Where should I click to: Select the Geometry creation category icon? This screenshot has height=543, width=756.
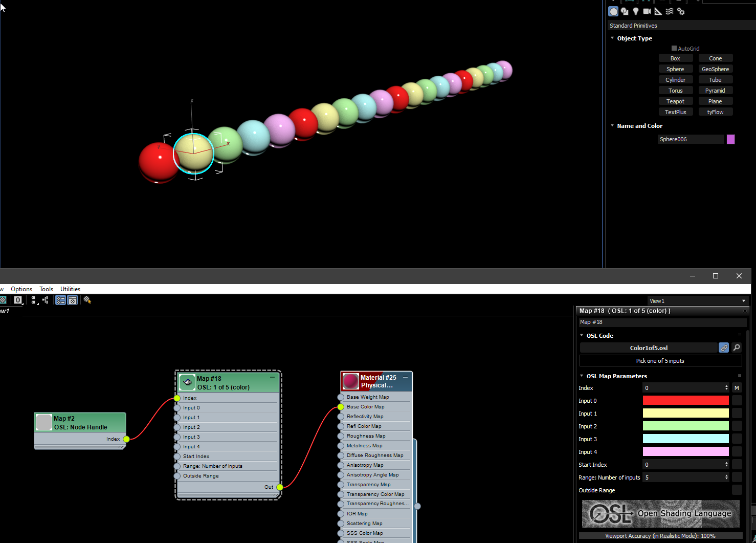point(613,11)
